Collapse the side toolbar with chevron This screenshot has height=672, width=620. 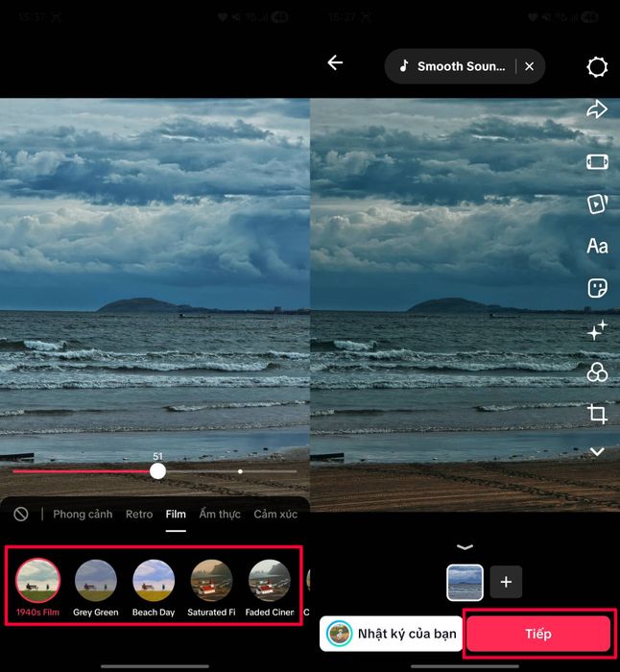click(597, 451)
